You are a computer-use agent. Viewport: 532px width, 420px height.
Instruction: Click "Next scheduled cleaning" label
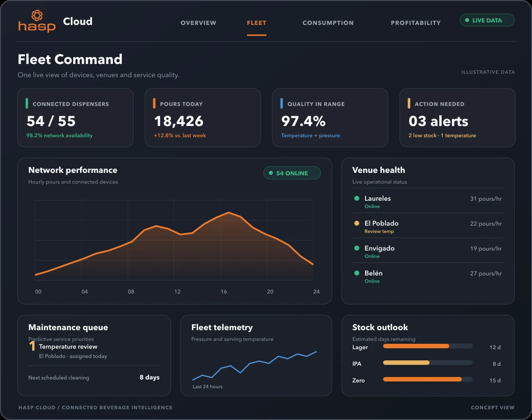point(59,378)
